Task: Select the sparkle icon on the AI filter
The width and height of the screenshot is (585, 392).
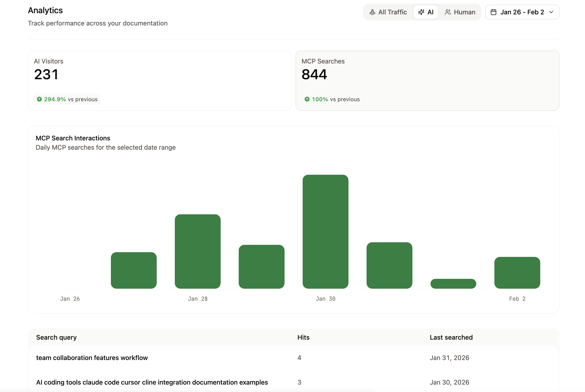Action: (421, 12)
